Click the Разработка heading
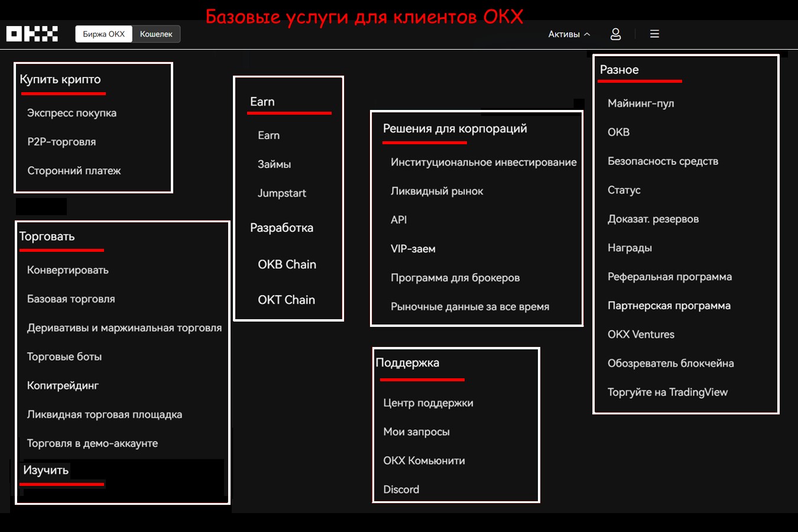The height and width of the screenshot is (532, 798). [282, 228]
